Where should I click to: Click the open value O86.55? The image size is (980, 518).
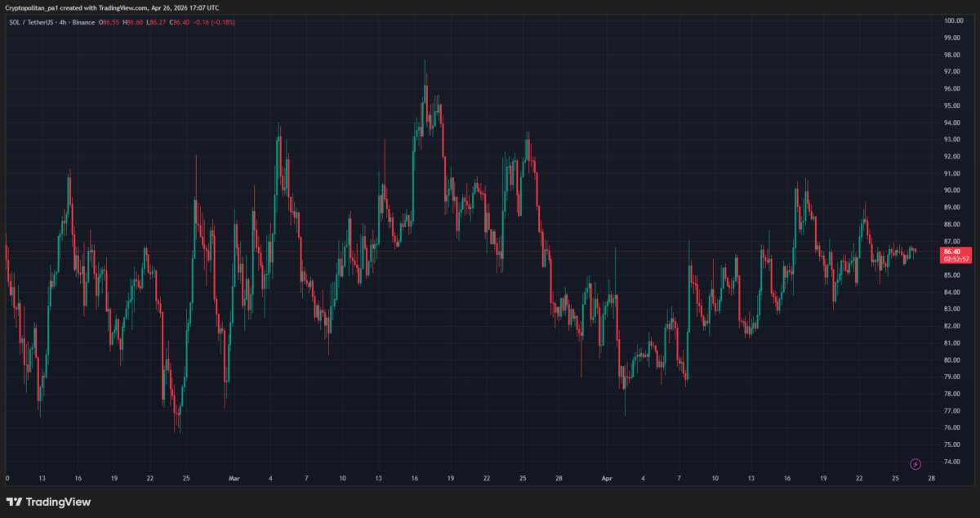tap(110, 22)
